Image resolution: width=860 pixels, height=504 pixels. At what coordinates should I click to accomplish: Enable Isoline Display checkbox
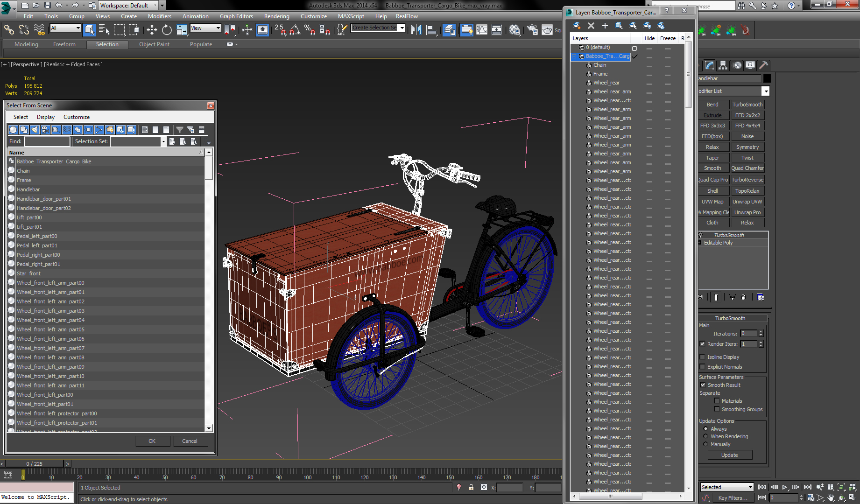[x=703, y=357]
